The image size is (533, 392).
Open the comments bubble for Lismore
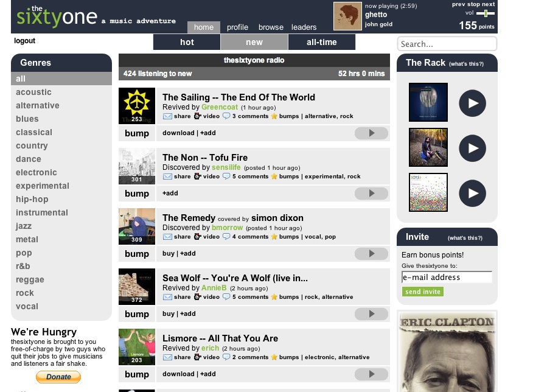(x=226, y=357)
